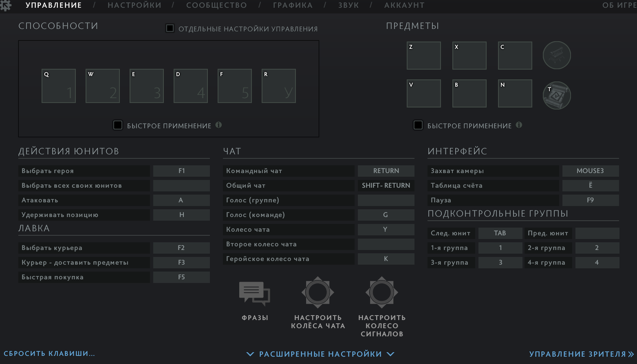Viewport: 637px width, 364px height.
Task: Select item slot C
Action: pyautogui.click(x=515, y=55)
